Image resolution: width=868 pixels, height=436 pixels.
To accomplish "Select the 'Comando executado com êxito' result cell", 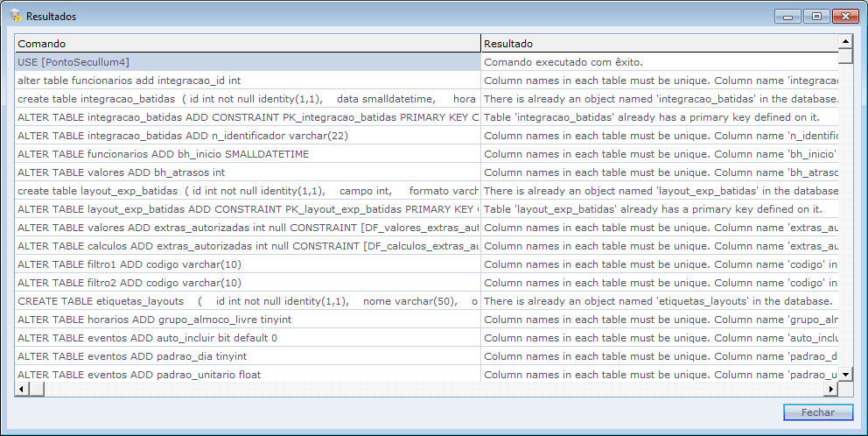I will coord(658,62).
